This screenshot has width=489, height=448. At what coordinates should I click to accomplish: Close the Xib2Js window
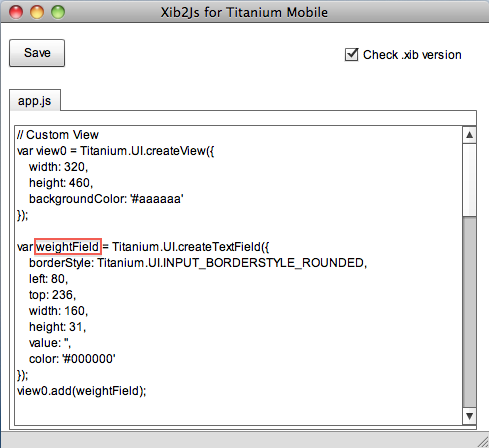click(16, 13)
